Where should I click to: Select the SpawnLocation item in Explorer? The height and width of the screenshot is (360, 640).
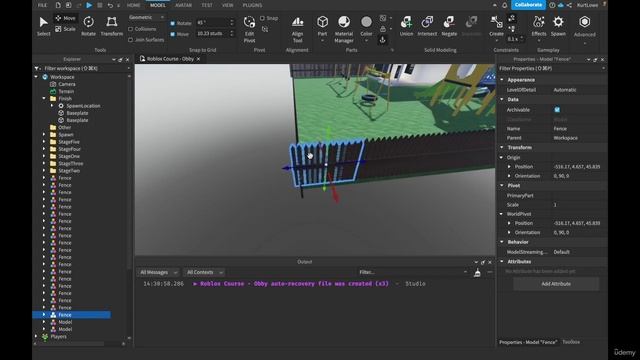coord(83,106)
